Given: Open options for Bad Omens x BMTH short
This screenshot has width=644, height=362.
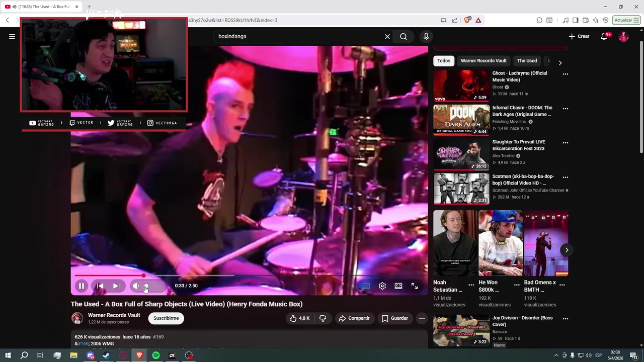Looking at the screenshot, I should (562, 285).
